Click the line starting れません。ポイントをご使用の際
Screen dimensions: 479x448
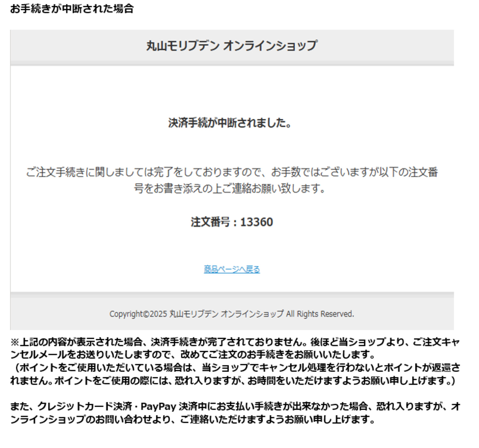pyautogui.click(x=233, y=381)
